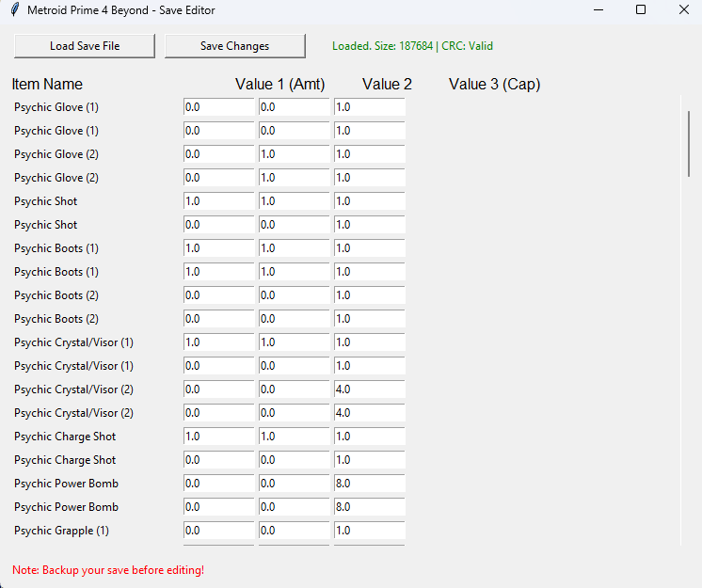Image resolution: width=702 pixels, height=588 pixels.
Task: Select Cap field in the lower Psychic Glove (1) row
Action: click(x=370, y=131)
